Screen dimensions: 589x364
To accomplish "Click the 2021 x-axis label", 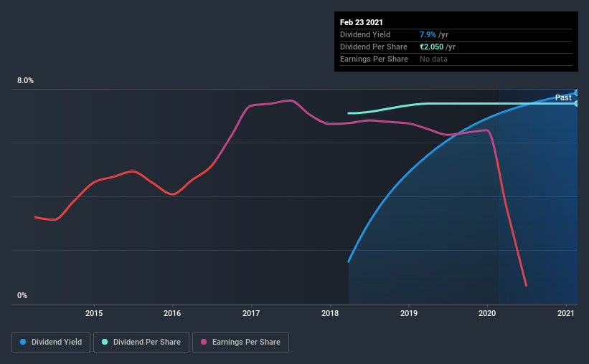I will [x=566, y=313].
